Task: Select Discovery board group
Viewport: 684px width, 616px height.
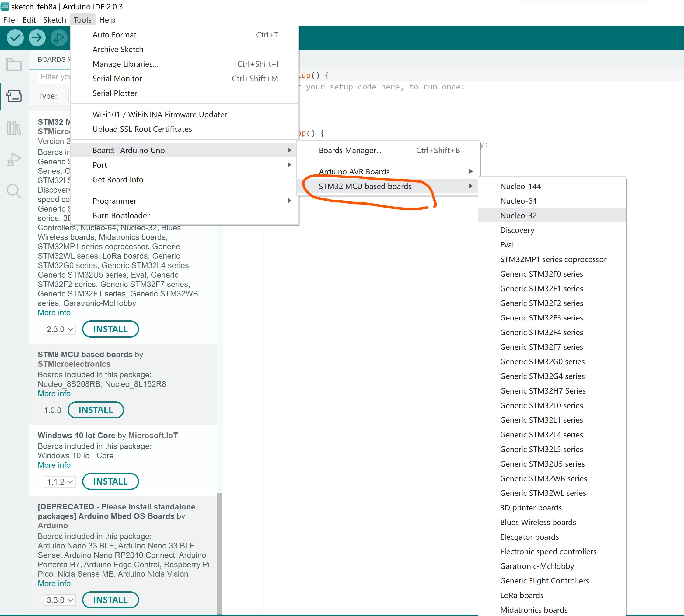Action: (552, 230)
